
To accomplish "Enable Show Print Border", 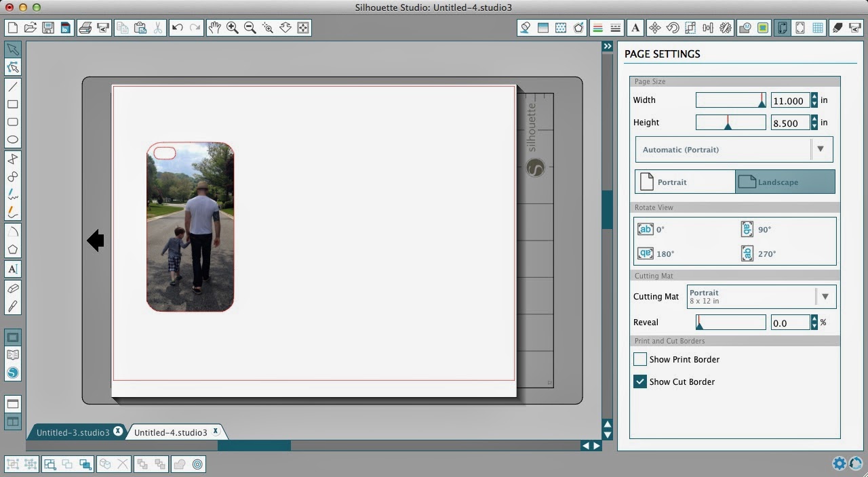I will [x=639, y=359].
